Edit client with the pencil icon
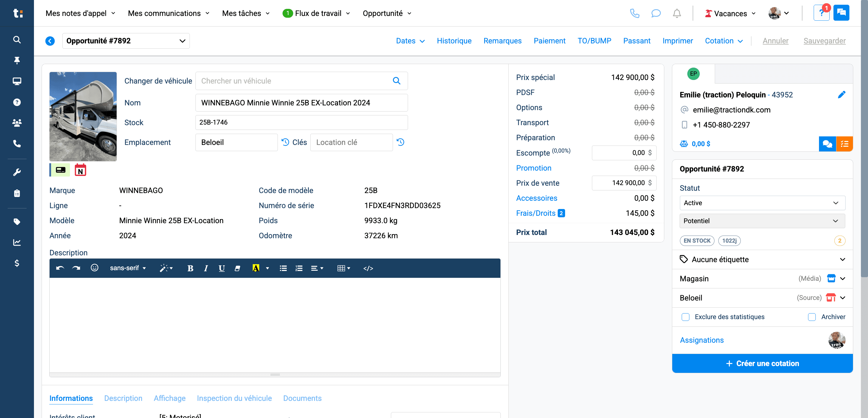The image size is (868, 418). [841, 95]
